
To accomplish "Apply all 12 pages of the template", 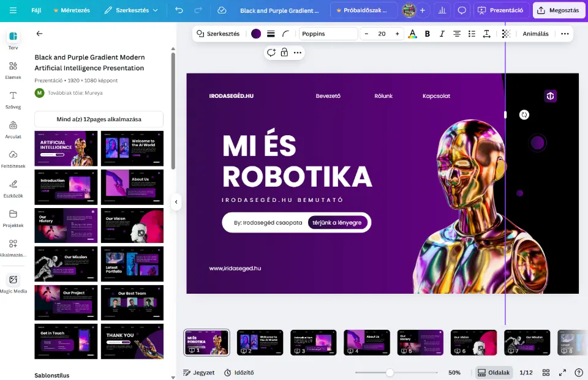I will coord(99,119).
